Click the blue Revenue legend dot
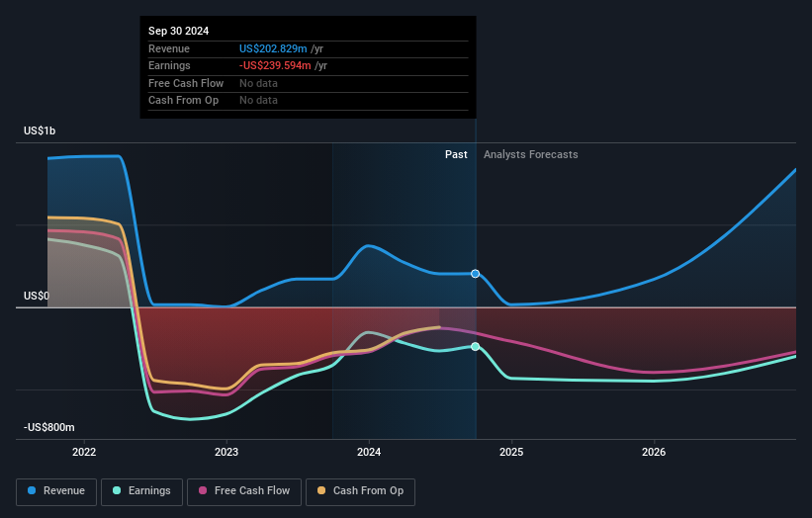 32,490
